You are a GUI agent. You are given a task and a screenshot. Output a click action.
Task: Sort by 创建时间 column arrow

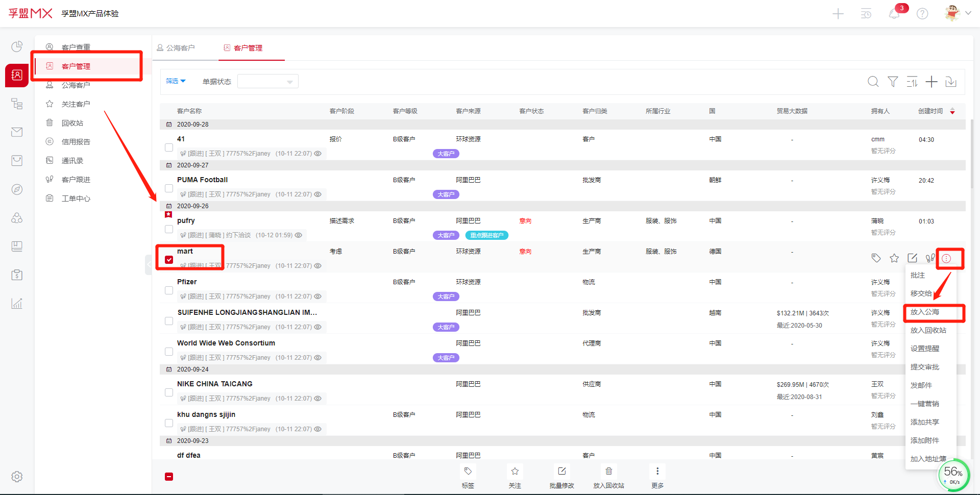click(x=952, y=111)
